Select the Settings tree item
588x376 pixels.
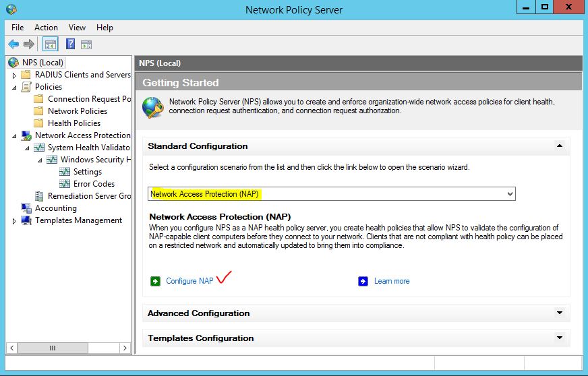[88, 172]
